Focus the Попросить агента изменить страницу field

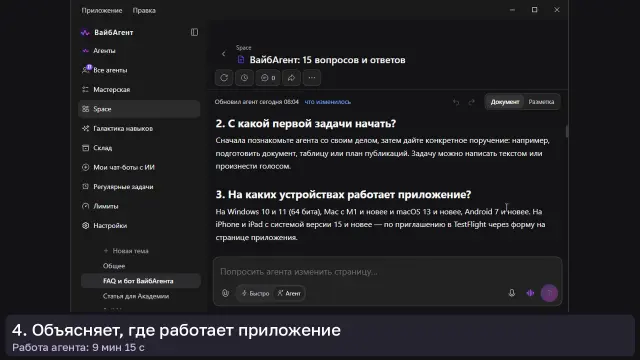(387, 272)
